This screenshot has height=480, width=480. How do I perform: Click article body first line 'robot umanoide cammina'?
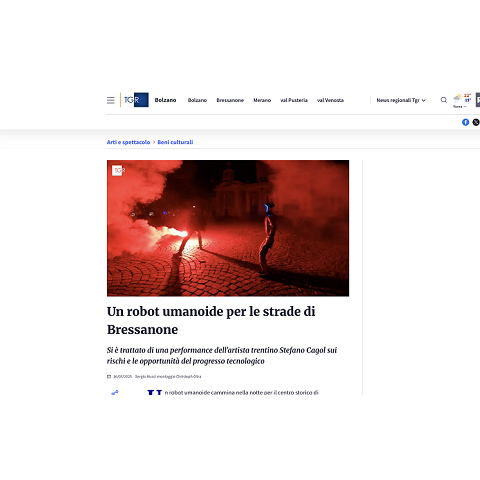tap(242, 393)
